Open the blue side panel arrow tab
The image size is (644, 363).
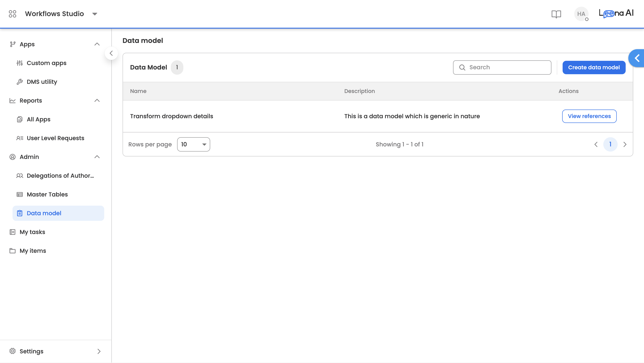(x=637, y=58)
